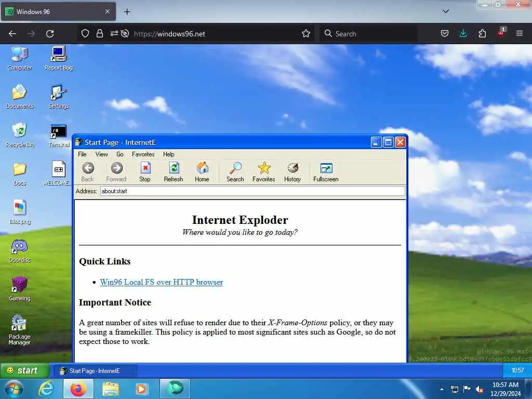Open the Settings desktop shortcut
Screen dimensions: 532x399
click(59, 97)
